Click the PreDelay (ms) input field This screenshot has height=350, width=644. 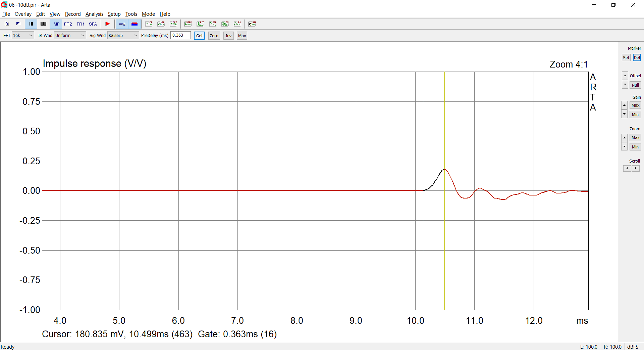pos(180,35)
